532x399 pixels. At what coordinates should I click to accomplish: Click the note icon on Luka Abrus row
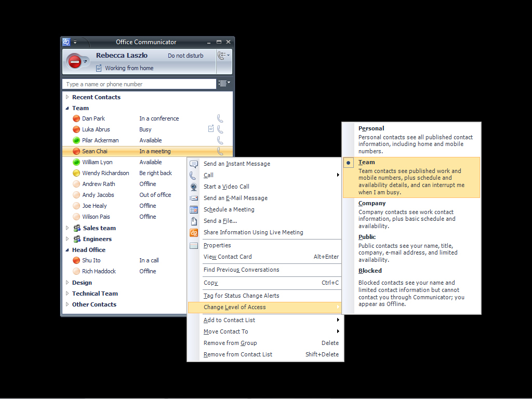click(x=211, y=129)
